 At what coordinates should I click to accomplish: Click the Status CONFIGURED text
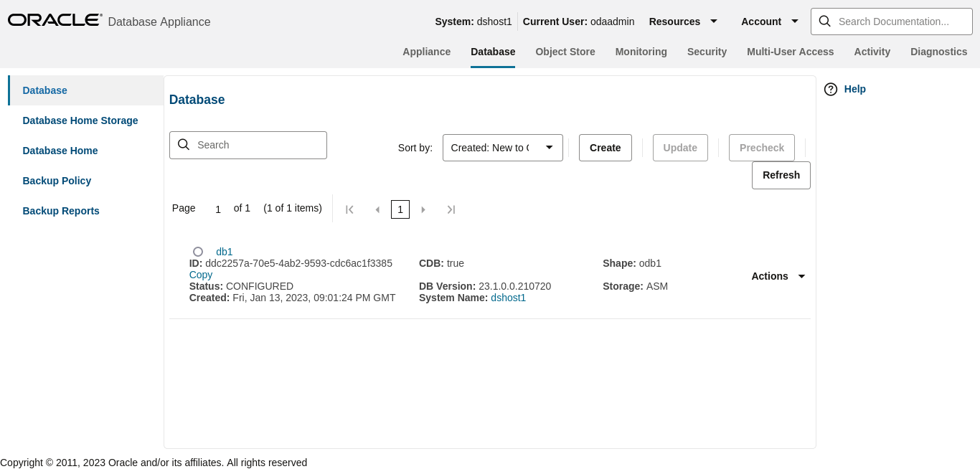coord(242,286)
